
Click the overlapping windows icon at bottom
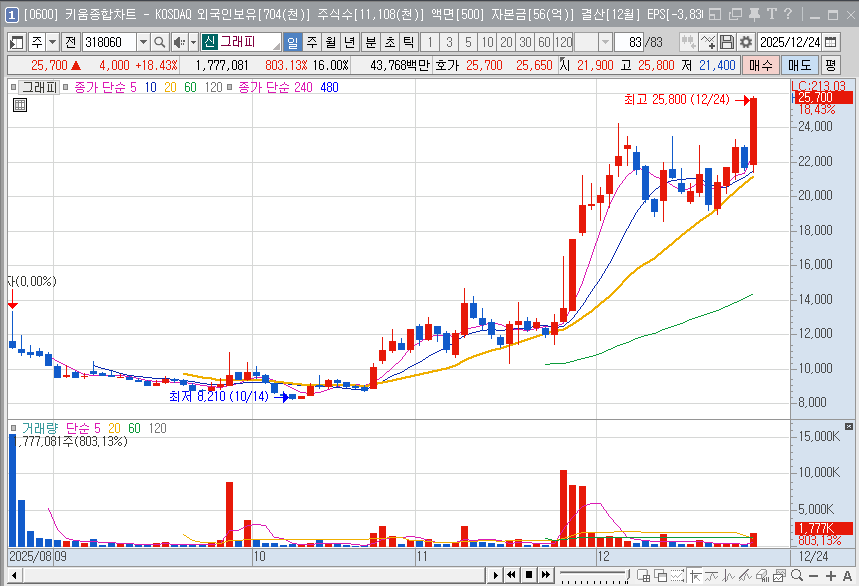point(661,575)
